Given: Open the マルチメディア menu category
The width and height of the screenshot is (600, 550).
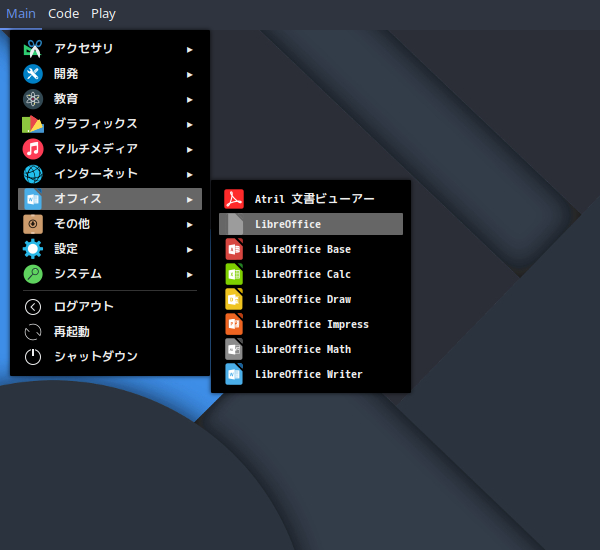Looking at the screenshot, I should (110, 149).
